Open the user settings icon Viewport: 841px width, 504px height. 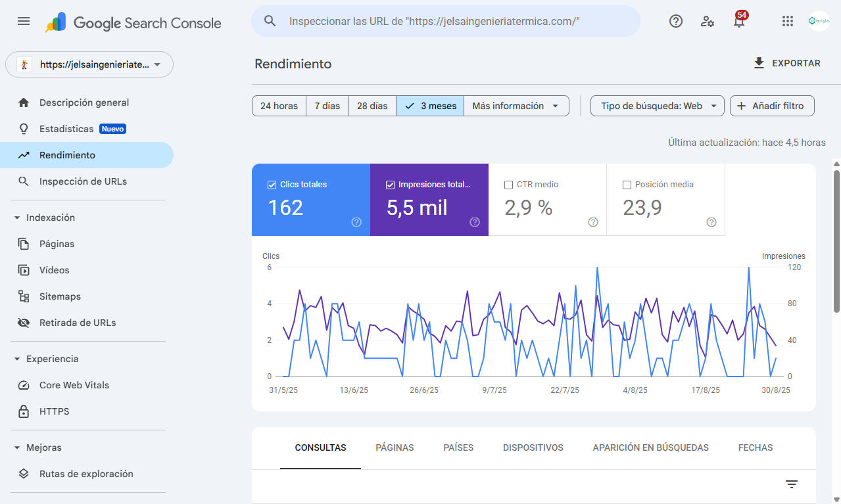click(x=708, y=21)
